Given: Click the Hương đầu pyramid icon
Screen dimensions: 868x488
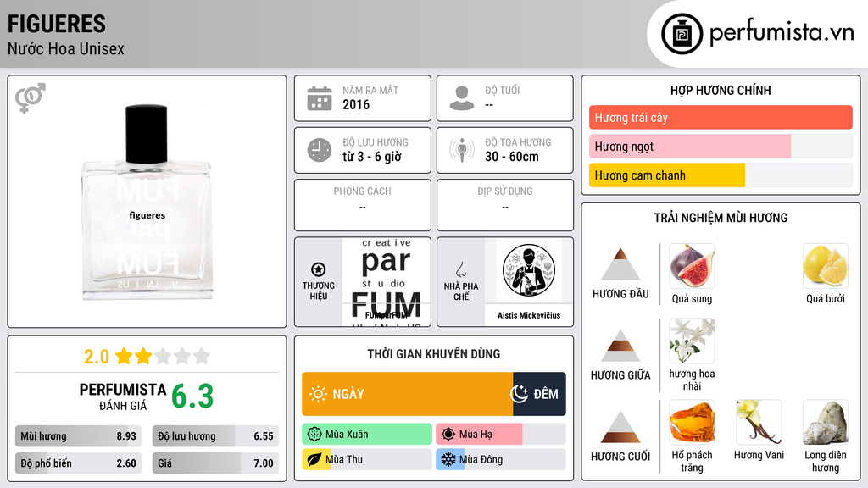Looking at the screenshot, I should coord(620,264).
